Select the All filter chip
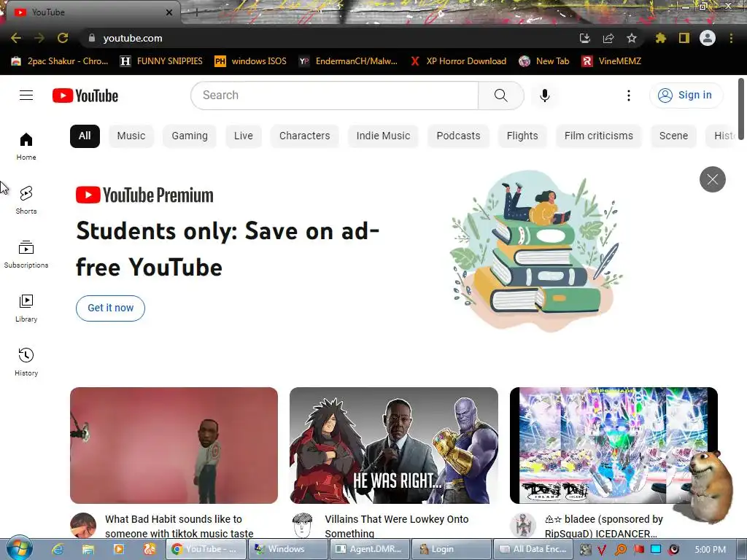This screenshot has width=747, height=560. (x=85, y=136)
